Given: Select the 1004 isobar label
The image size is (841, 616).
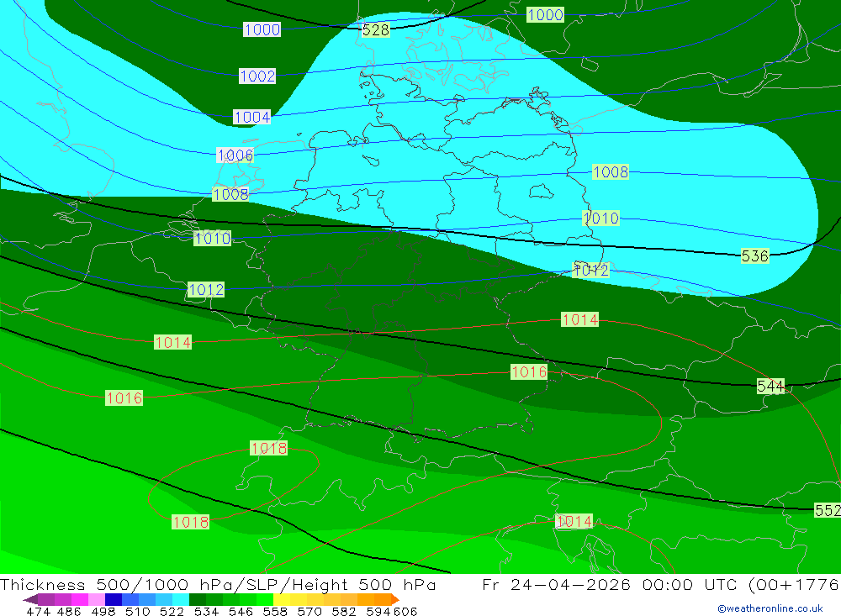Looking at the screenshot, I should (252, 117).
